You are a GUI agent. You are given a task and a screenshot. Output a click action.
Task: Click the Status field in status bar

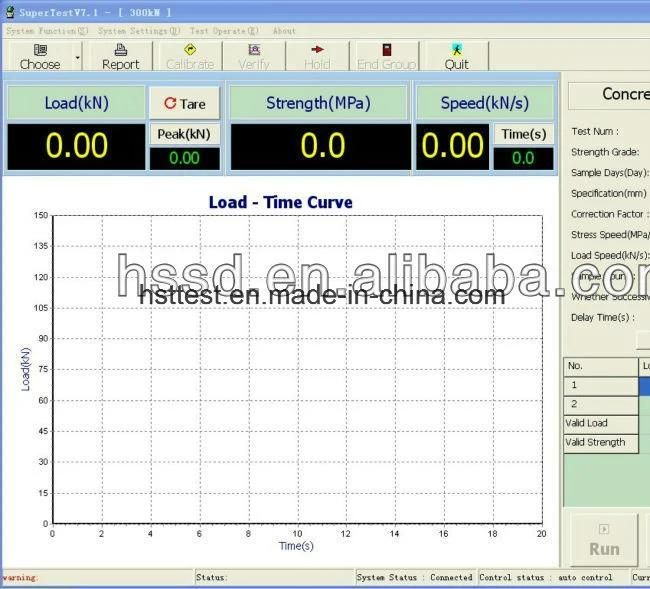pos(274,577)
